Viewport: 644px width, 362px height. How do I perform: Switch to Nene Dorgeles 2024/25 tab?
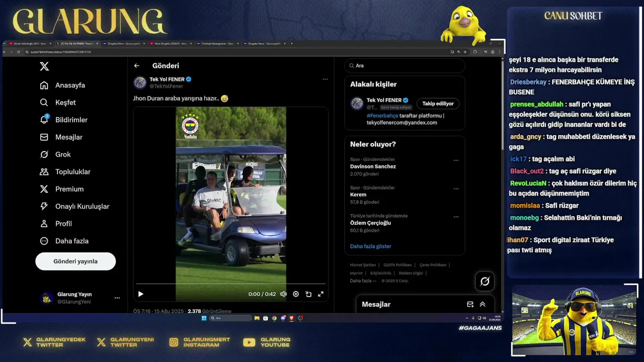tap(171, 44)
